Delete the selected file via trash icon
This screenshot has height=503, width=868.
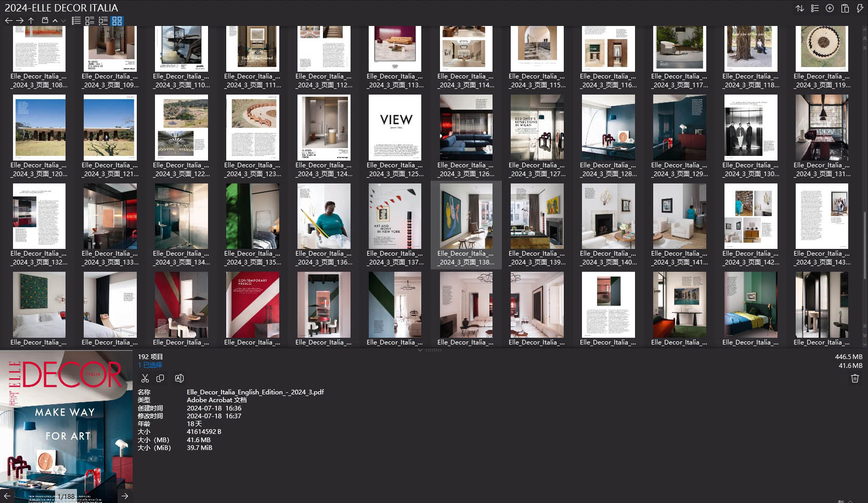855,378
